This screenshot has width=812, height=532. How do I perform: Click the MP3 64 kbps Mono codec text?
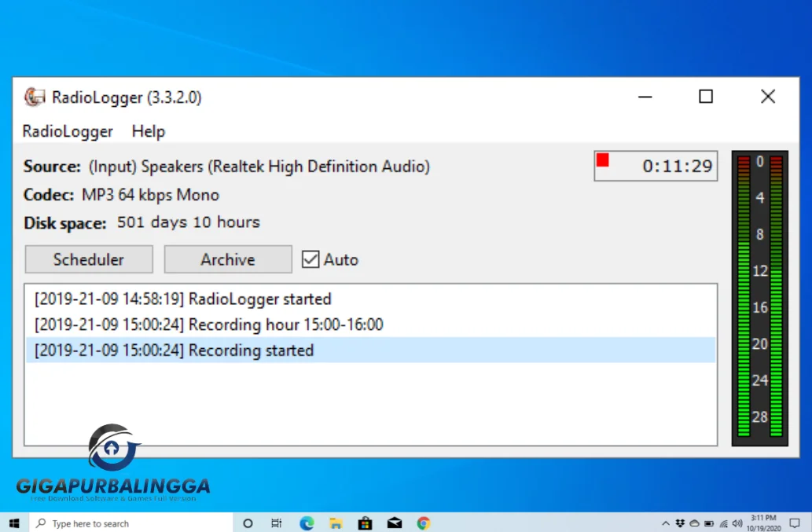click(x=150, y=195)
